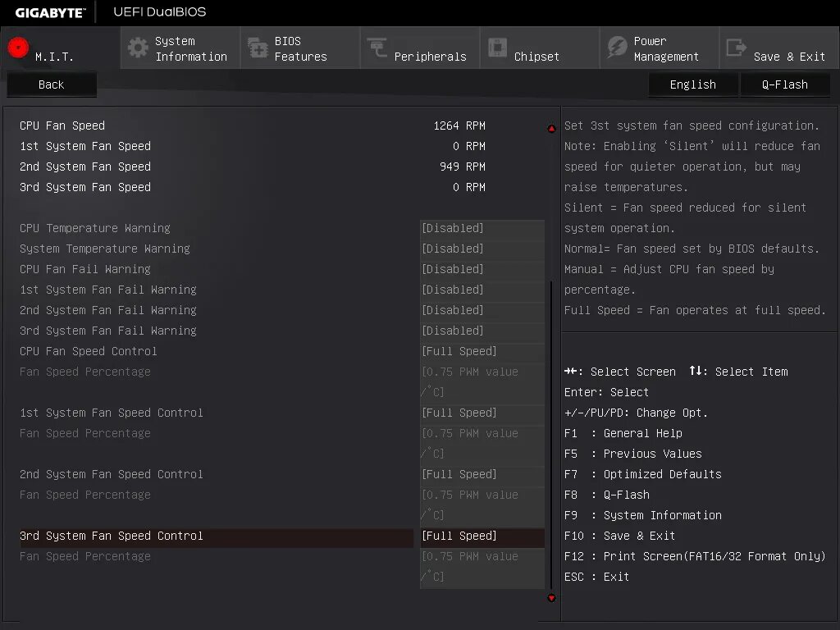
Task: Change CPU Fan Fail Warning value
Action: (482, 269)
